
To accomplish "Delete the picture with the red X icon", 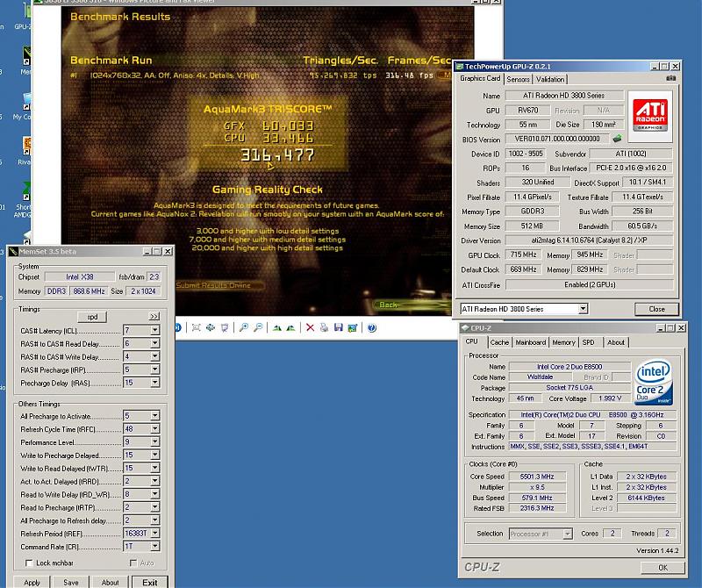I will pos(310,328).
